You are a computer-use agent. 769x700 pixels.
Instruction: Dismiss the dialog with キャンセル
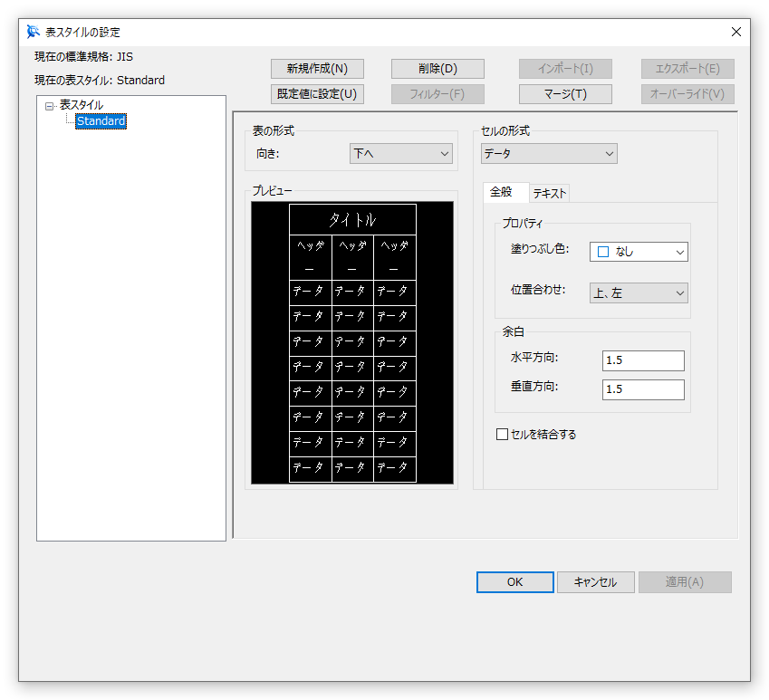[x=595, y=582]
